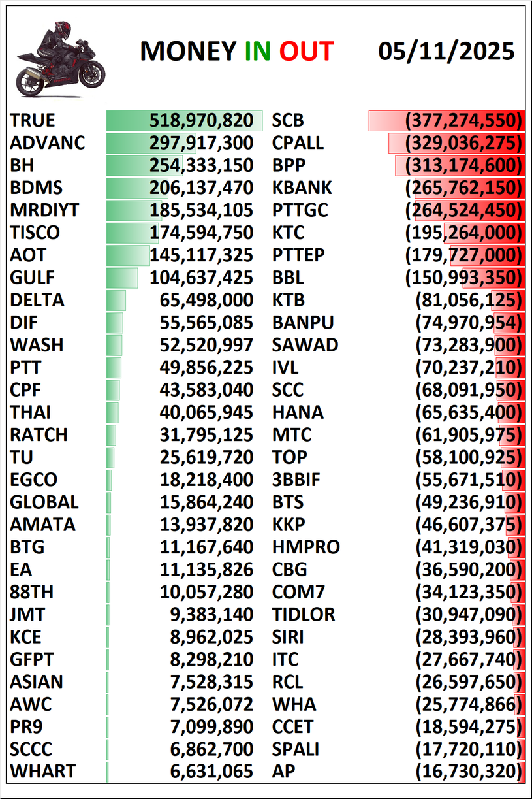Select the TRUE stock symbol
Viewport: 532px width, 799px height.
coord(33,120)
